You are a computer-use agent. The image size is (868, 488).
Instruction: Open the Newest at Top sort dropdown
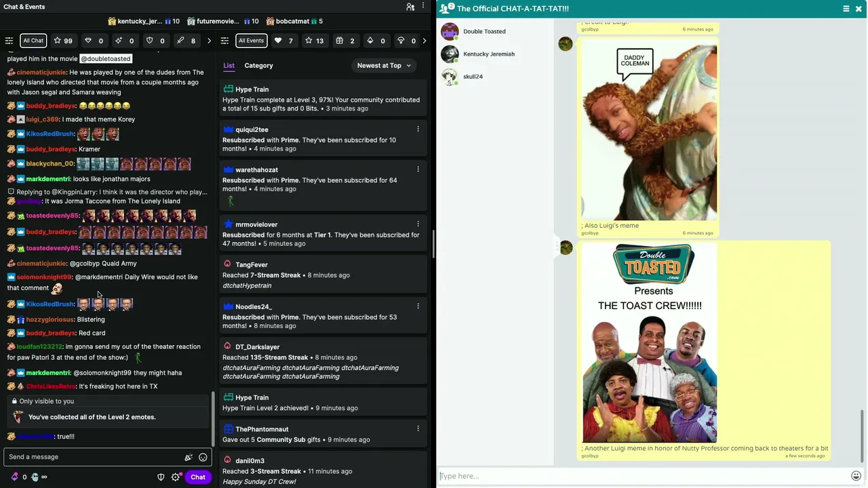coord(384,66)
